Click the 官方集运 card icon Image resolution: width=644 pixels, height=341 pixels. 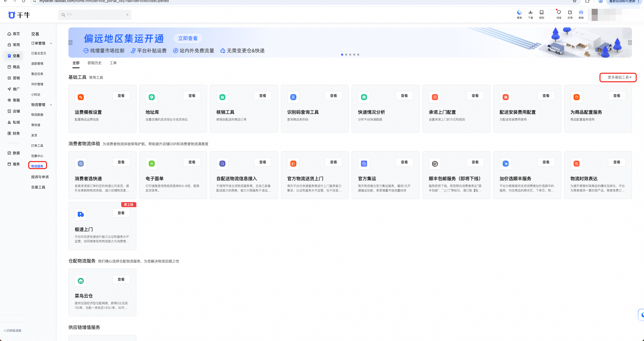[x=364, y=164]
